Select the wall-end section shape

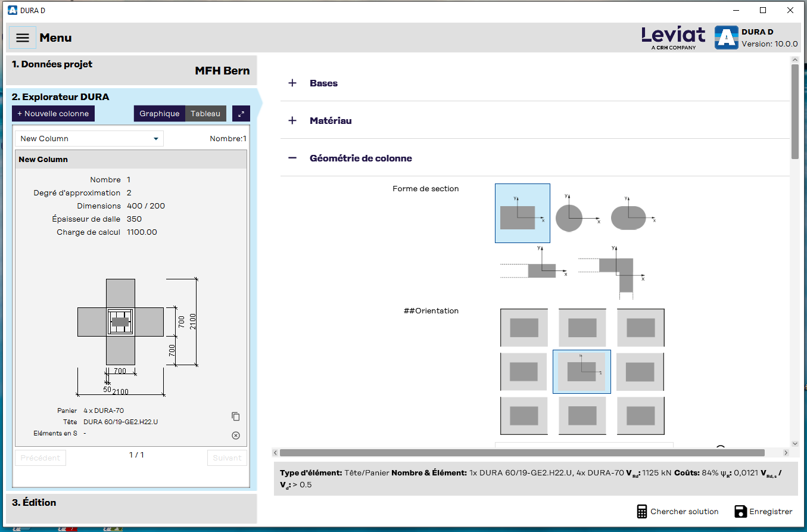click(533, 263)
